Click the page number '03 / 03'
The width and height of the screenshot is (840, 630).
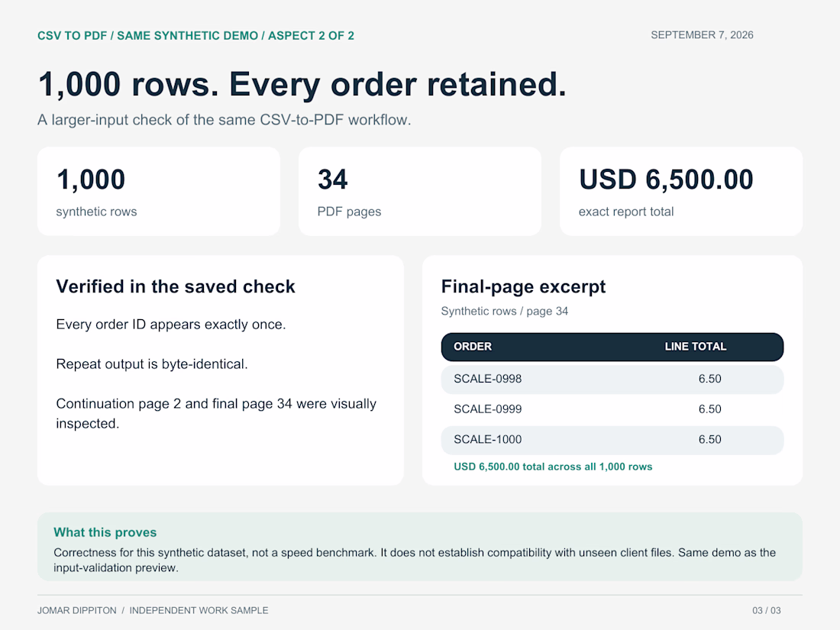(766, 611)
